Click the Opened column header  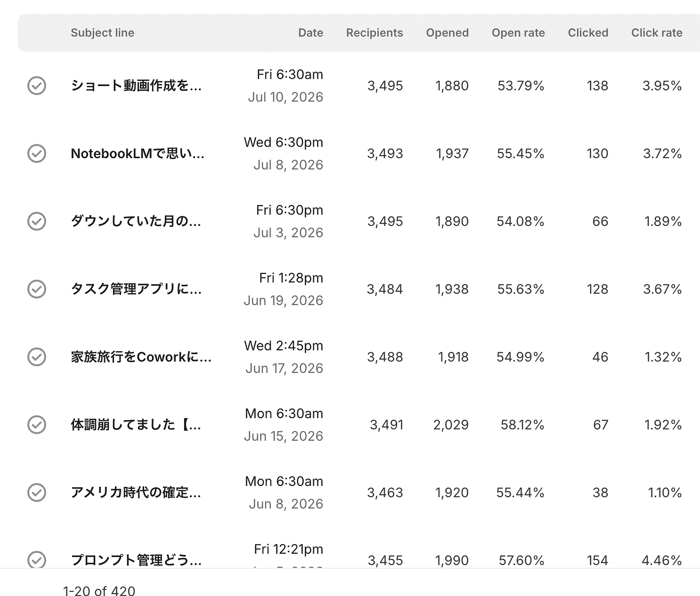[447, 33]
